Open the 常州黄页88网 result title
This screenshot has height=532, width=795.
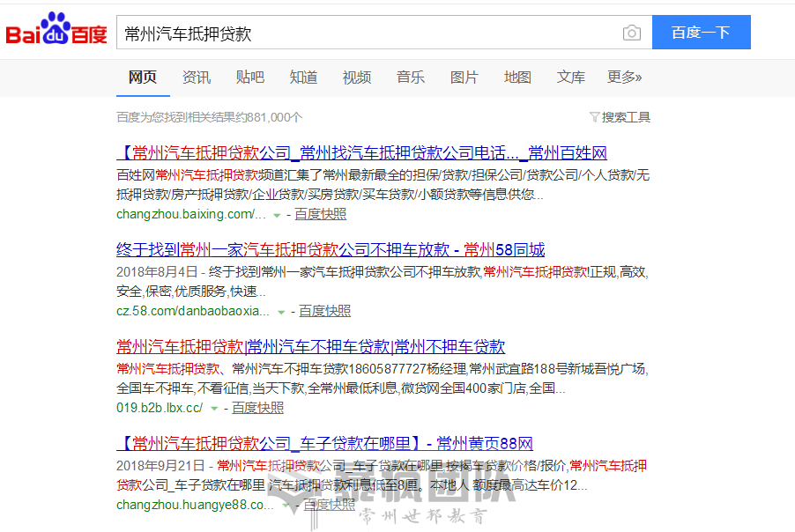(x=325, y=443)
